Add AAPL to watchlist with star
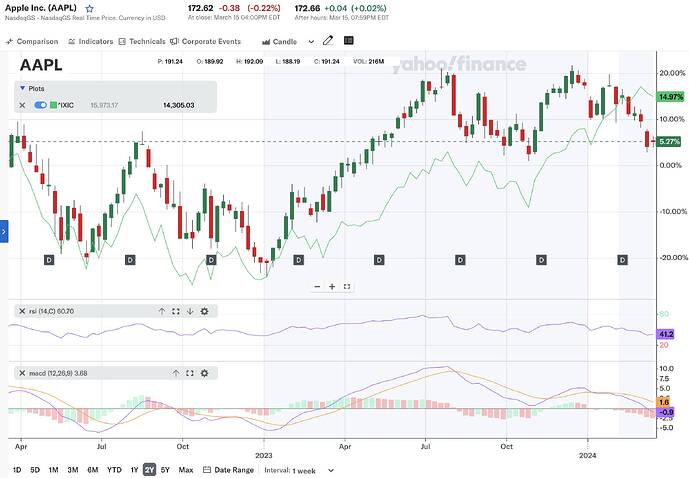The width and height of the screenshot is (689, 478). tap(90, 9)
